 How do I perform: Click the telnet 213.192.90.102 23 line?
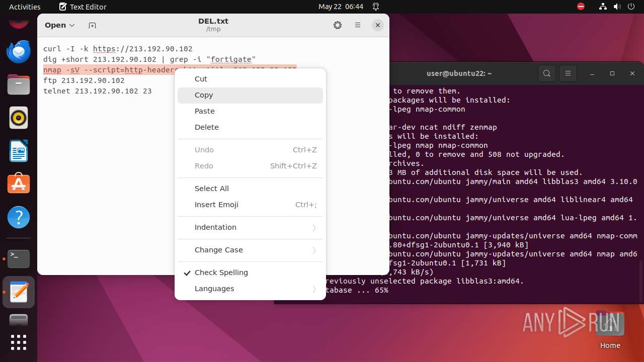[98, 91]
